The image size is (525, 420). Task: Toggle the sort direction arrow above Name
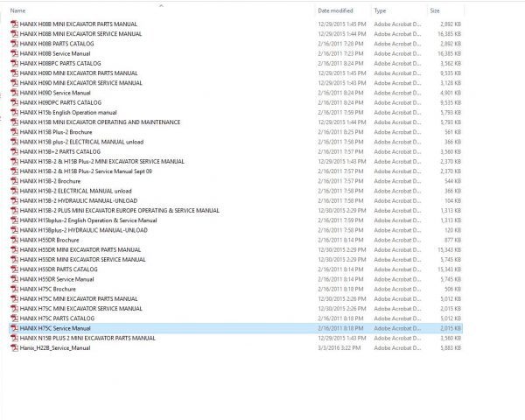pyautogui.click(x=161, y=5)
